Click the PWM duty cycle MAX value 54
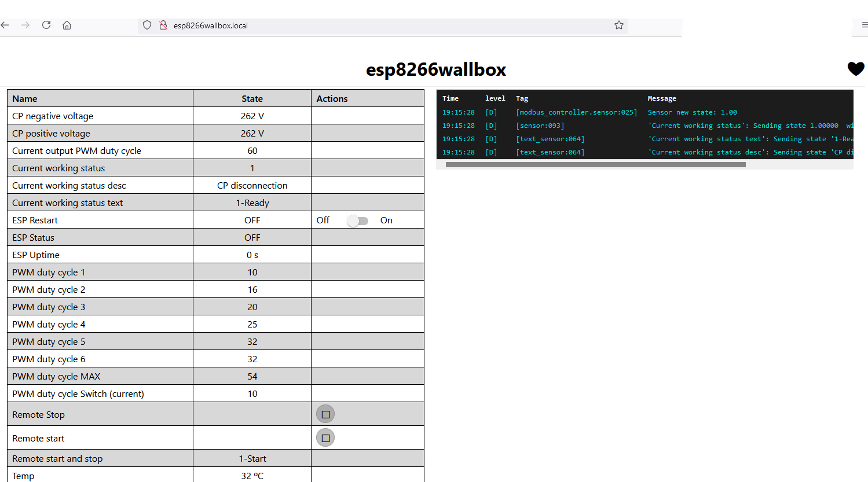 click(x=252, y=376)
